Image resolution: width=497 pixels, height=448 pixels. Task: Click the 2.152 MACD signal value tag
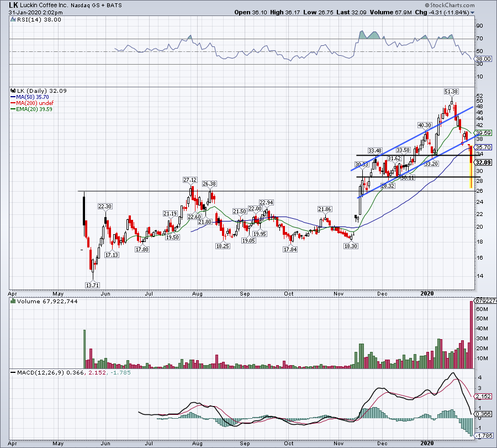(x=484, y=396)
